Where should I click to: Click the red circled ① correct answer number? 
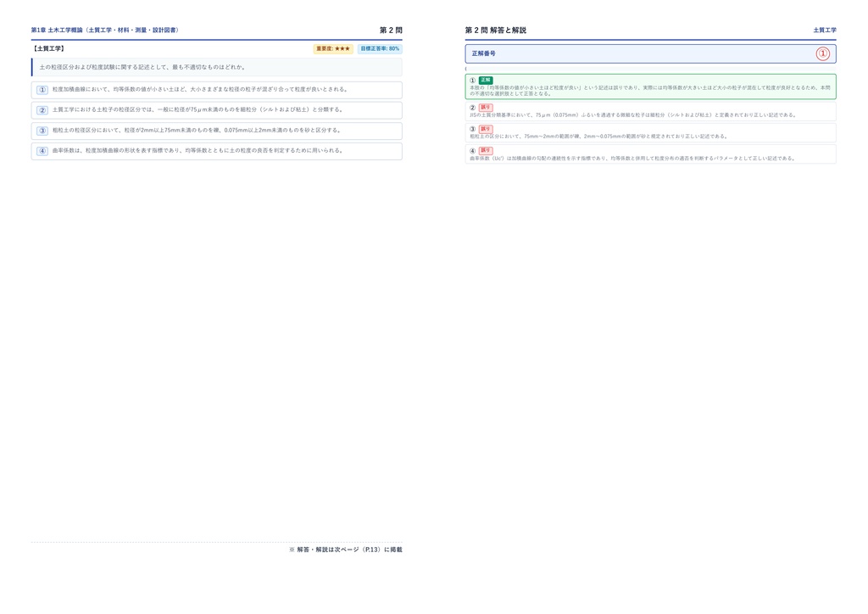[x=822, y=53]
